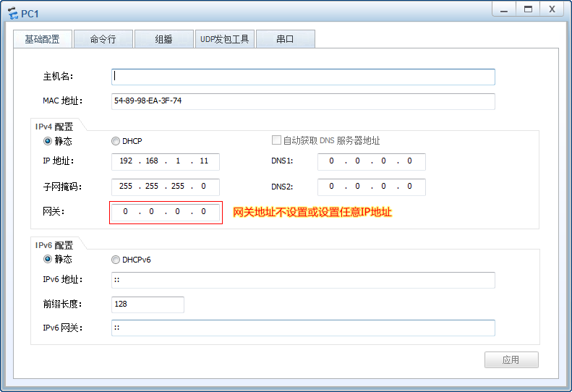572x392 pixels.
Task: Click the IPv4 配置 group title
Action: tap(54, 127)
